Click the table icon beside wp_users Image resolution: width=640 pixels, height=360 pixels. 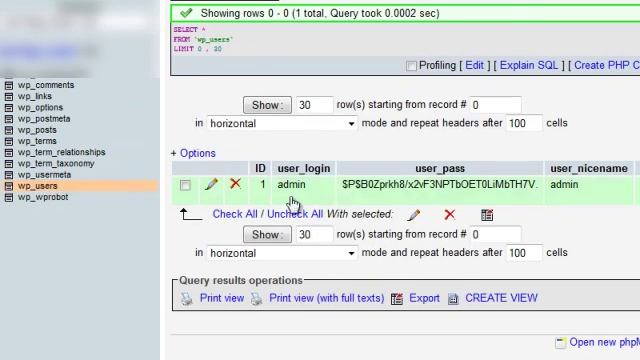[9, 186]
